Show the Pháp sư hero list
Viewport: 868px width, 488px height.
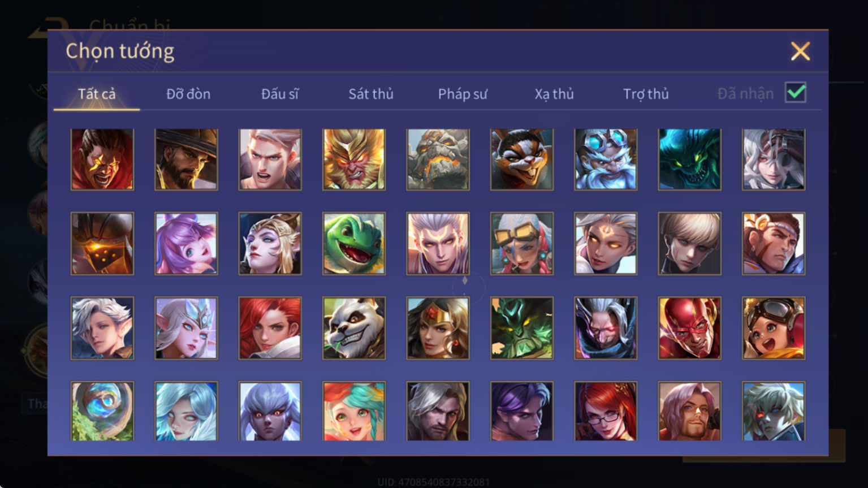[463, 94]
